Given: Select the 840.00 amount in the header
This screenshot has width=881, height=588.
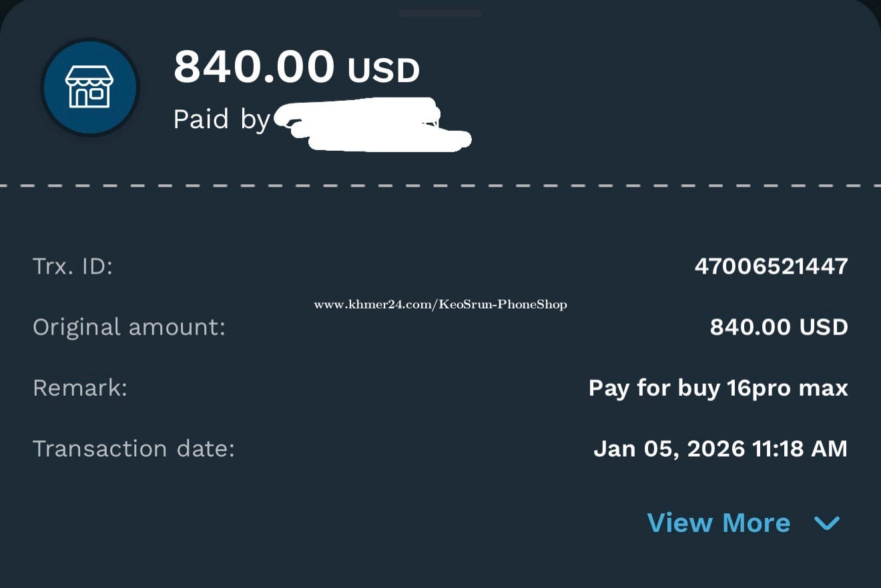Looking at the screenshot, I should 254,67.
